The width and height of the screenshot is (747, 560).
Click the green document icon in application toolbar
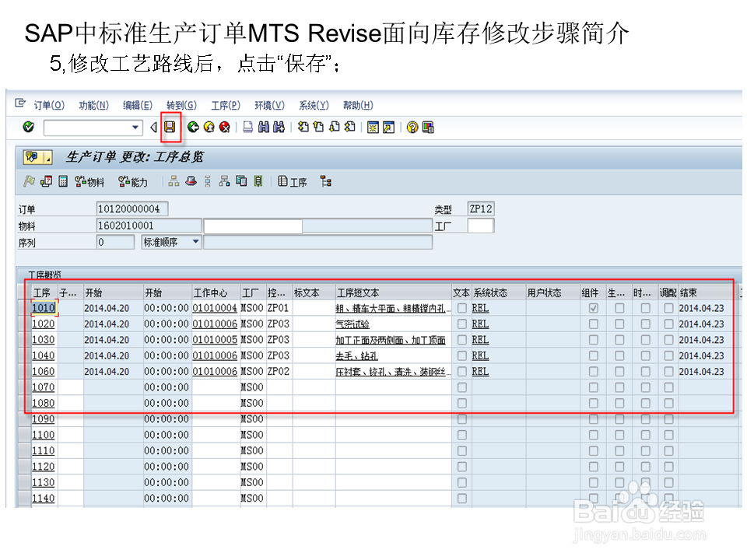point(258,181)
